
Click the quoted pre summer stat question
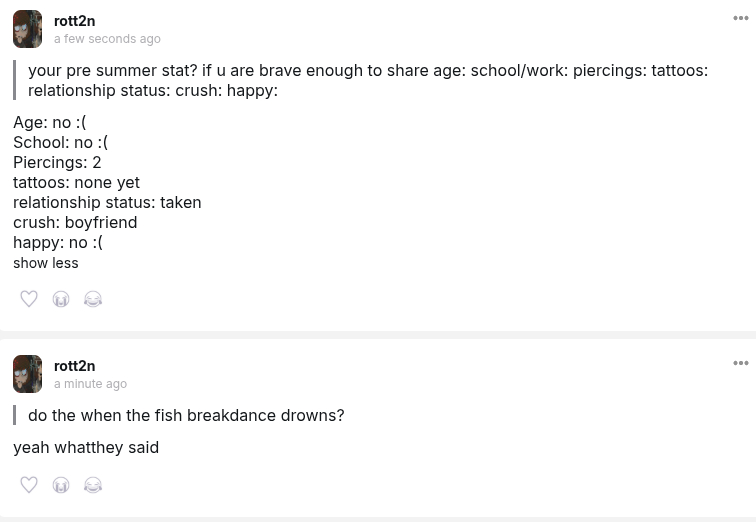pos(367,80)
